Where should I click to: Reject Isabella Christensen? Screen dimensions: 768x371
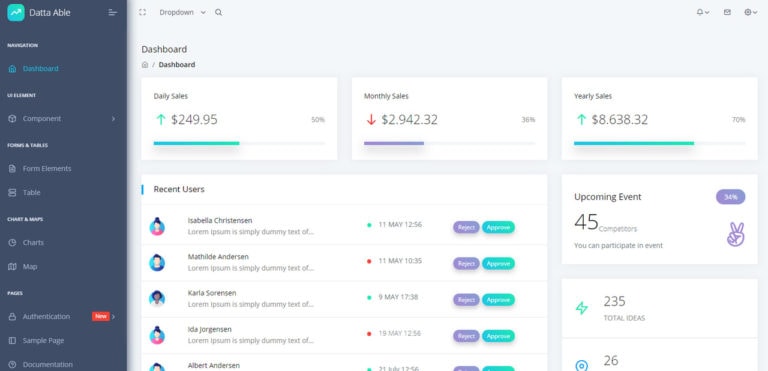466,227
